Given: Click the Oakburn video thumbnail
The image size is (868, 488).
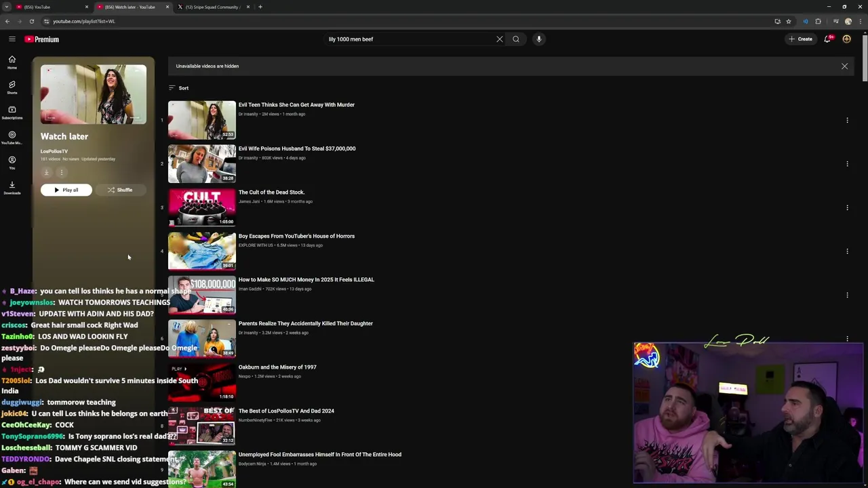Looking at the screenshot, I should click(x=201, y=382).
